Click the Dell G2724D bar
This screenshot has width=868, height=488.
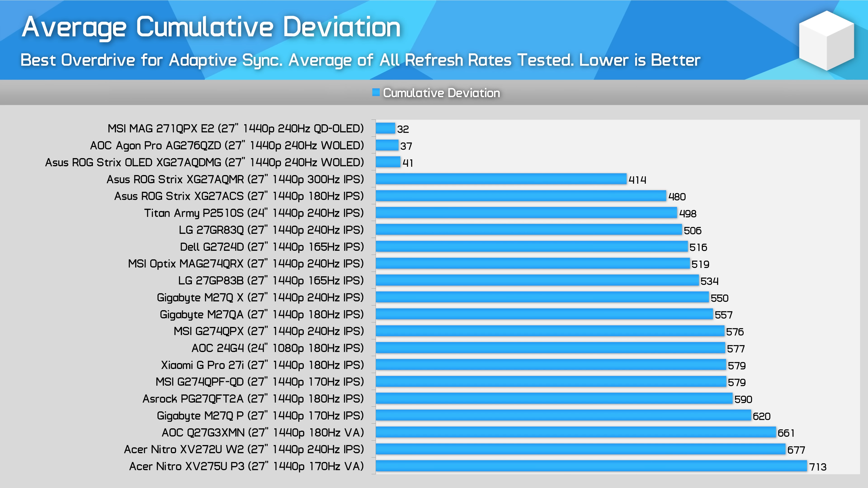point(532,246)
